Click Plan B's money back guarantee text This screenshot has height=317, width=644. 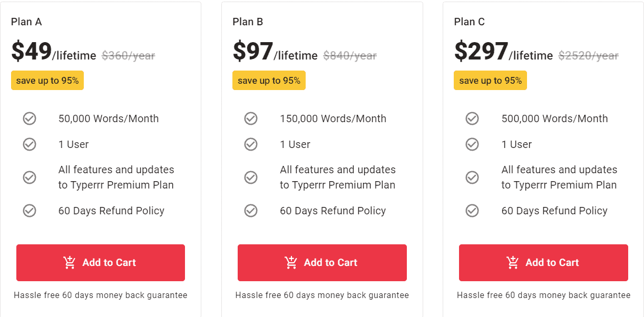click(x=322, y=295)
